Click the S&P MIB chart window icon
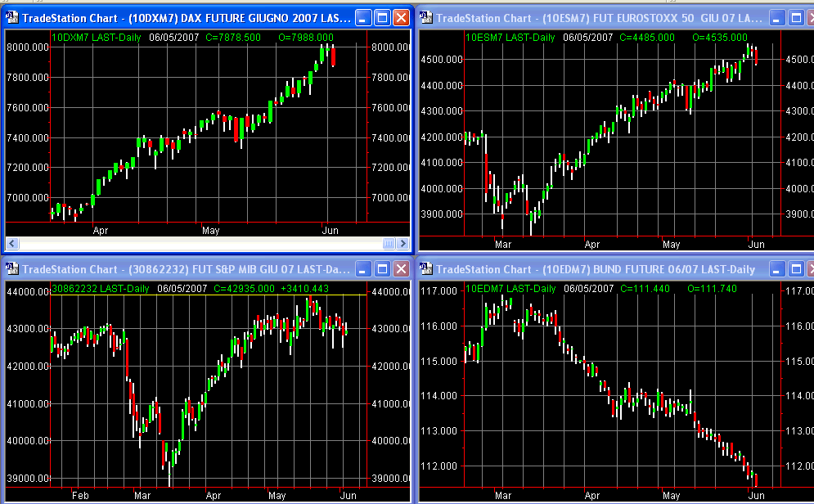This screenshot has height=504, width=814. click(x=13, y=268)
